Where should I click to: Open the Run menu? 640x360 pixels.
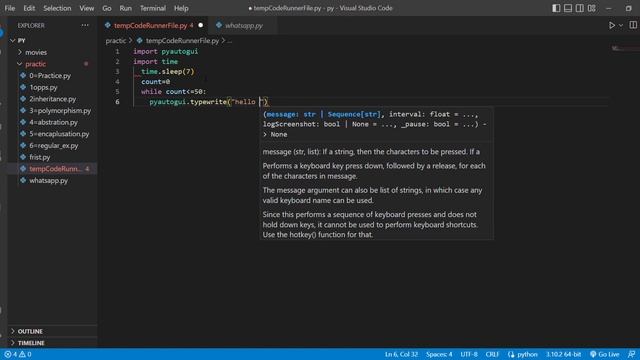pyautogui.click(x=126, y=8)
